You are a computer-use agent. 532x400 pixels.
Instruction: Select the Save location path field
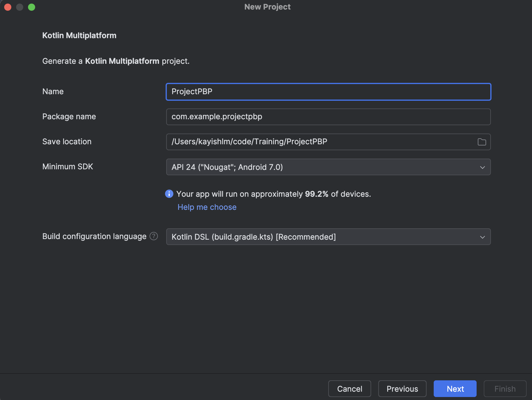[x=322, y=142]
